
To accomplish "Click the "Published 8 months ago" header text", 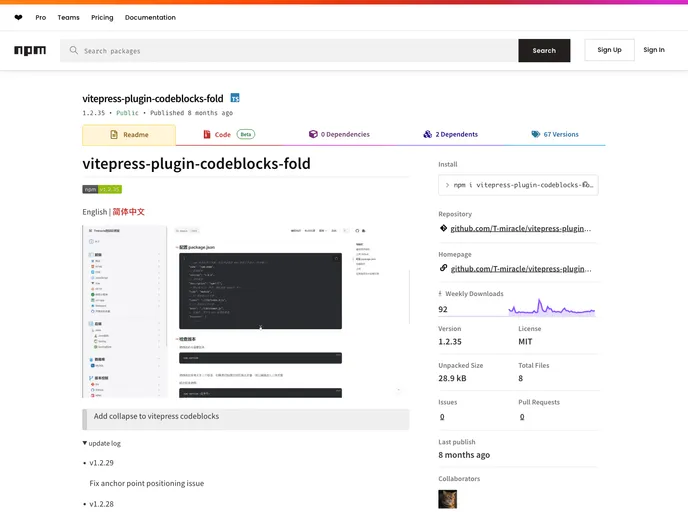I will coord(191,113).
